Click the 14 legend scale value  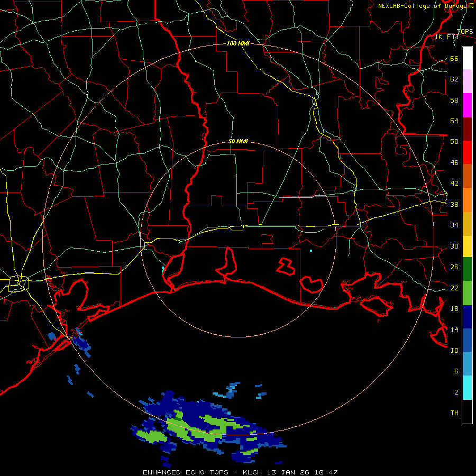tap(454, 329)
